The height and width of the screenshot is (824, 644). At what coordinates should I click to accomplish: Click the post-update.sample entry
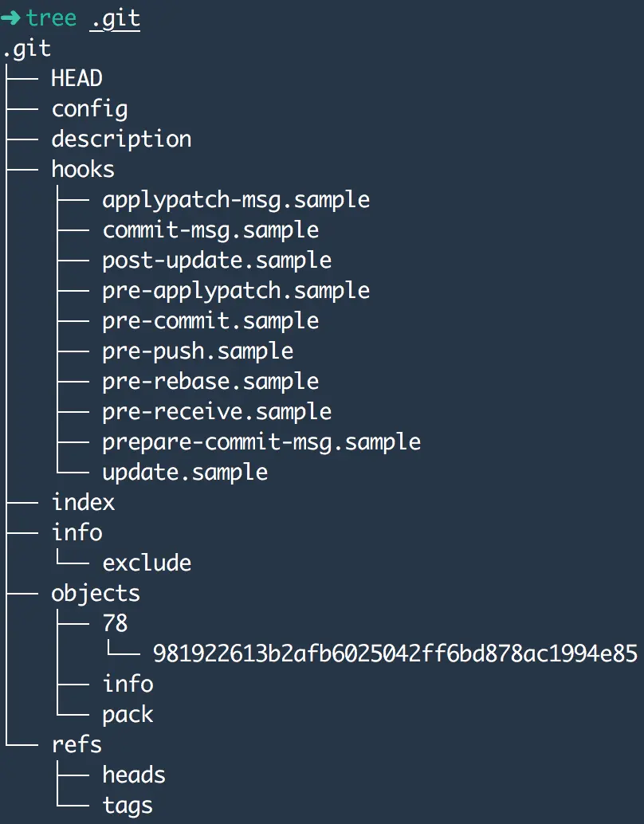(217, 261)
